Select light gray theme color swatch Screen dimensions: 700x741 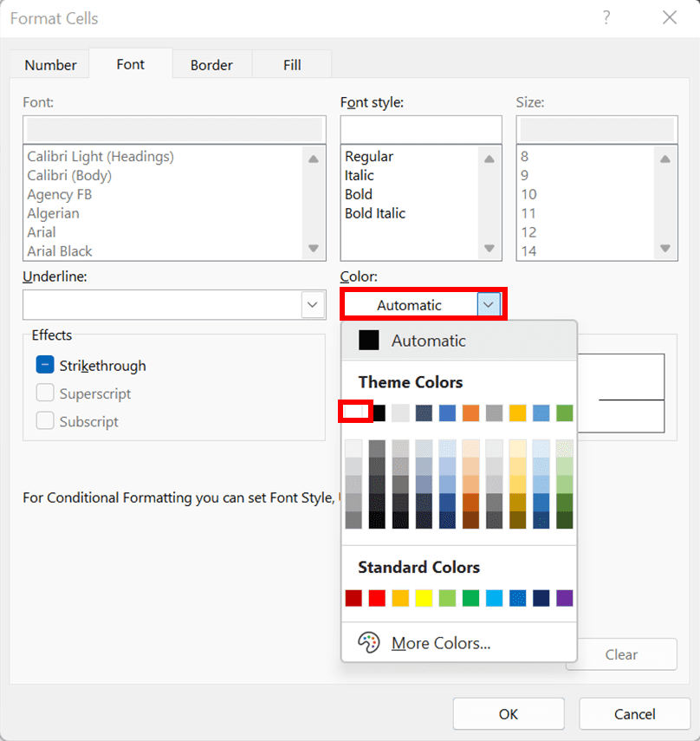click(400, 413)
